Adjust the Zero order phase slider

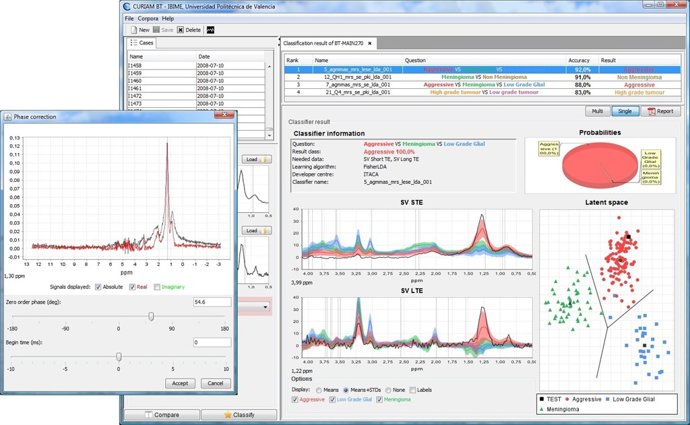coord(151,316)
